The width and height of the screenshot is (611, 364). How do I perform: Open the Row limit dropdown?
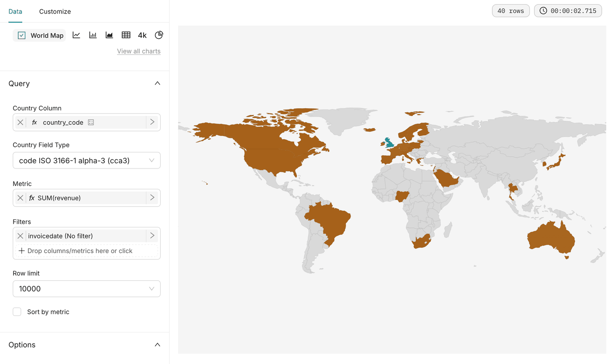click(86, 288)
